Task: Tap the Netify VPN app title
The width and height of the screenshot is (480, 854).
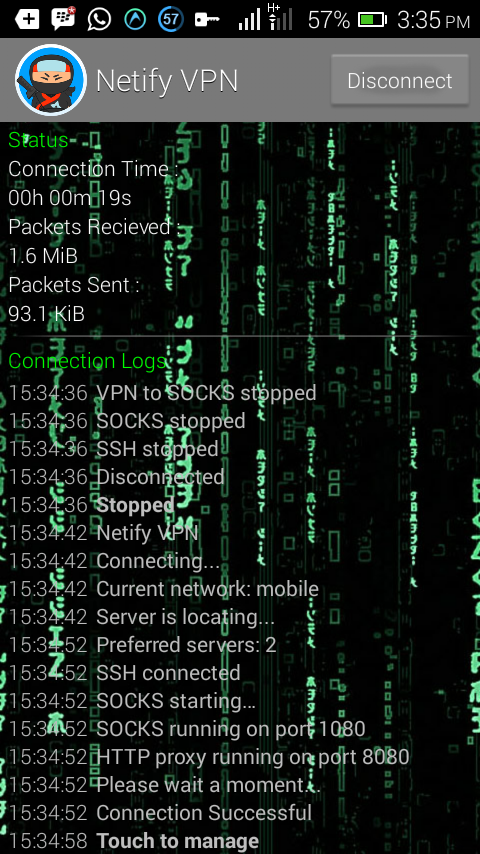Action: click(167, 81)
